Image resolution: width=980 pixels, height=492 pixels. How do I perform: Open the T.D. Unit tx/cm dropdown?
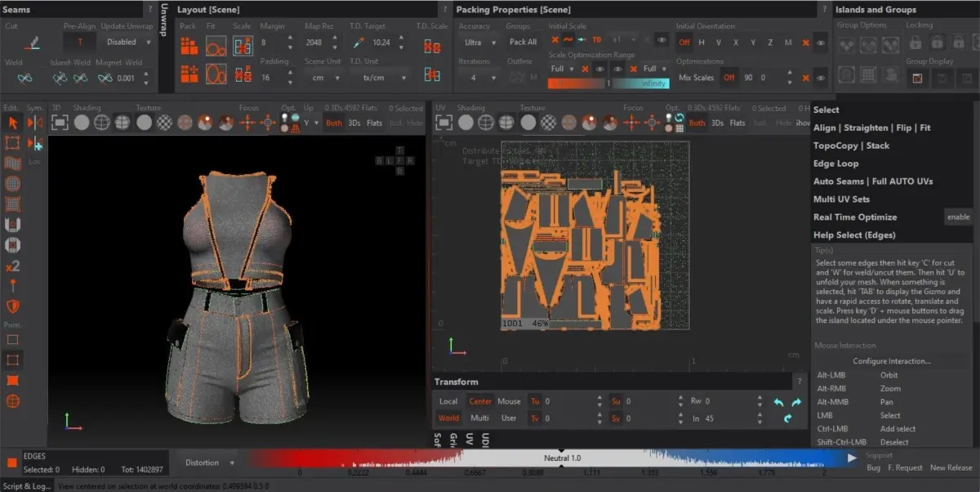point(379,78)
